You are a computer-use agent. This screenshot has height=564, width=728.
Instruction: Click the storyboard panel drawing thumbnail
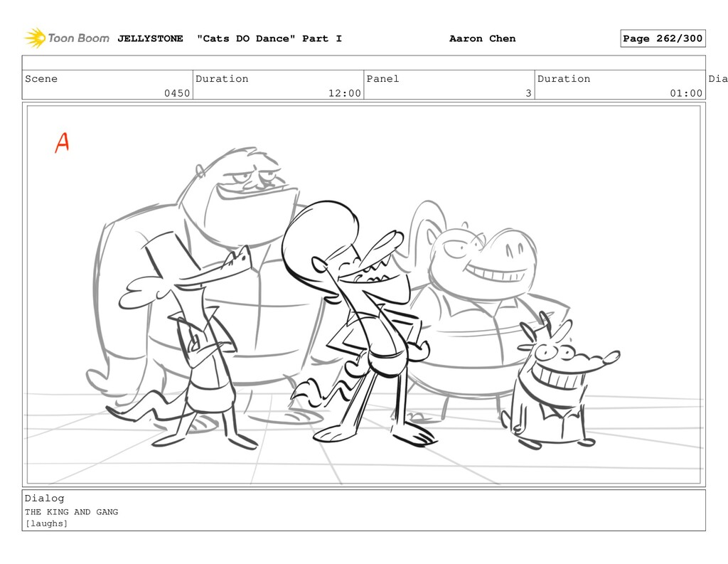pyautogui.click(x=363, y=294)
